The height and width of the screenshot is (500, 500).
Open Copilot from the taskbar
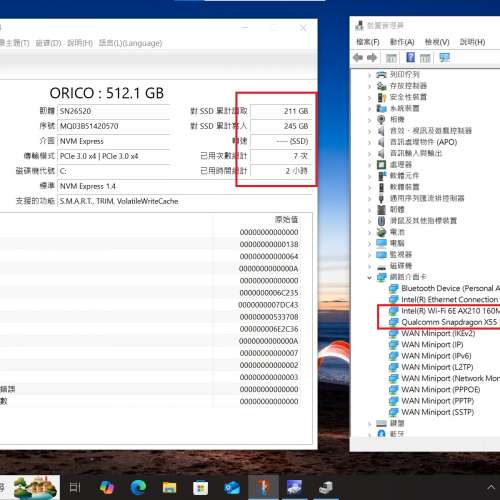(x=107, y=487)
